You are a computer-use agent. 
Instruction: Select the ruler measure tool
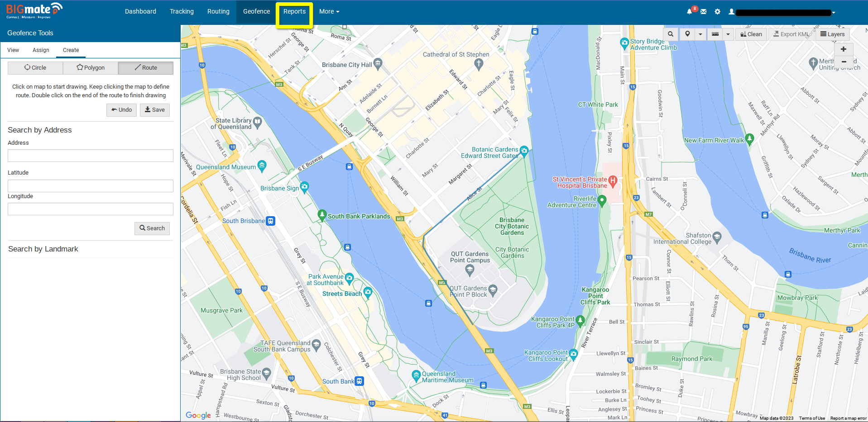(x=715, y=34)
